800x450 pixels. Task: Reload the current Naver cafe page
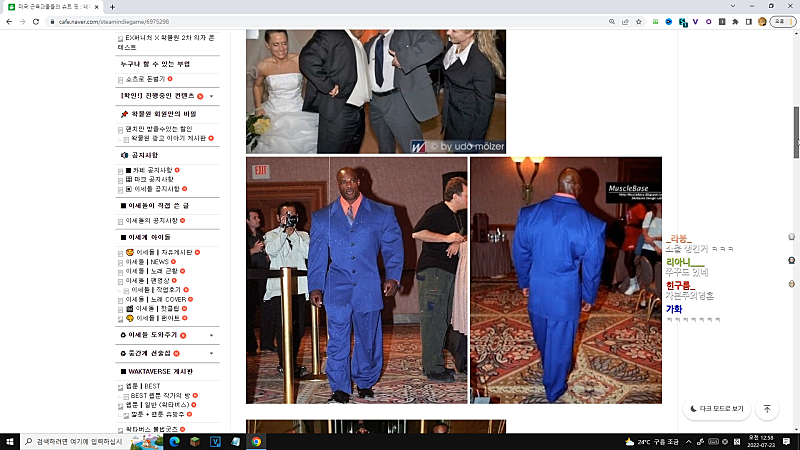click(36, 22)
